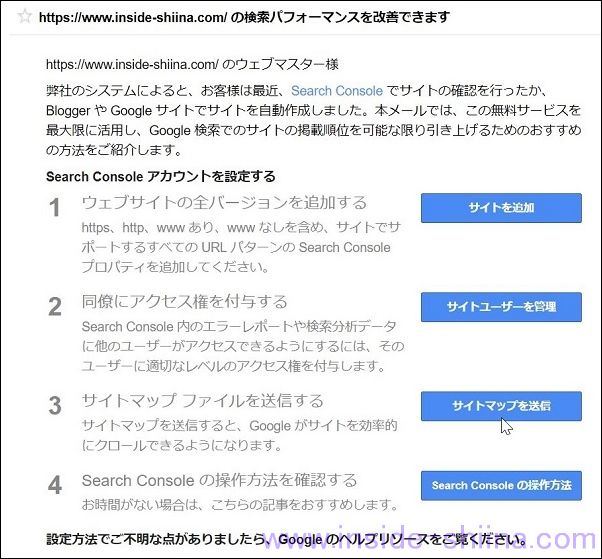The height and width of the screenshot is (559, 602).
Task: Click the サイトマップを送信 button
Action: [x=501, y=406]
